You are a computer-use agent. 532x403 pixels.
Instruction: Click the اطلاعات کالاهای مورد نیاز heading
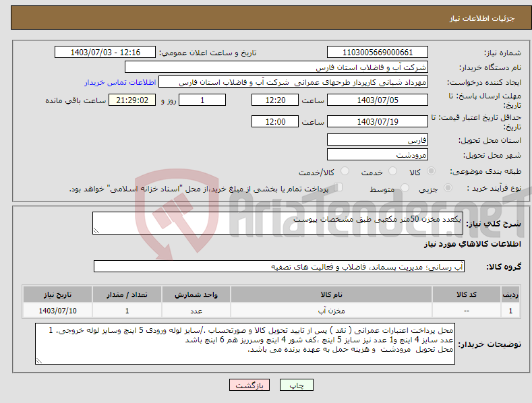click(x=472, y=244)
